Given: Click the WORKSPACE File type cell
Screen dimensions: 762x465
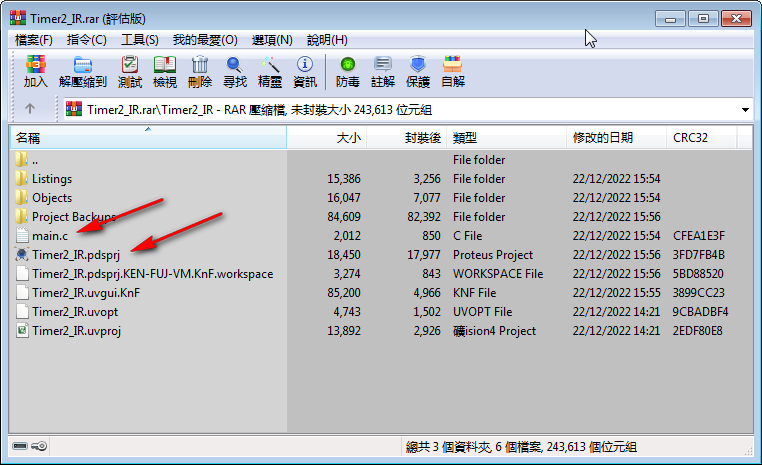Looking at the screenshot, I should point(498,274).
